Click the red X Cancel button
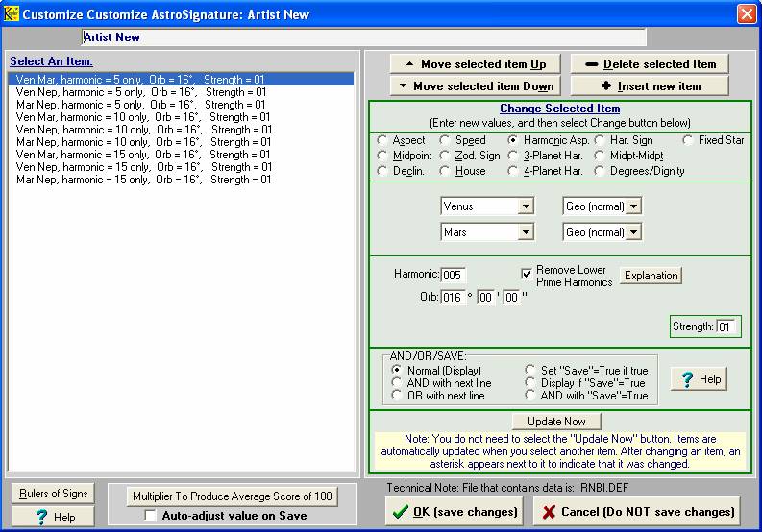This screenshot has height=532, width=762. pos(638,511)
